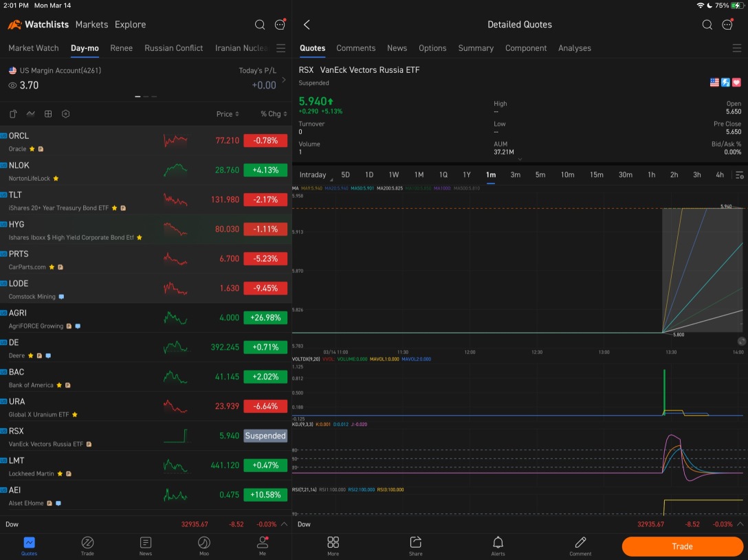Expand more quote details below AUM
748x560 pixels.
click(x=520, y=159)
